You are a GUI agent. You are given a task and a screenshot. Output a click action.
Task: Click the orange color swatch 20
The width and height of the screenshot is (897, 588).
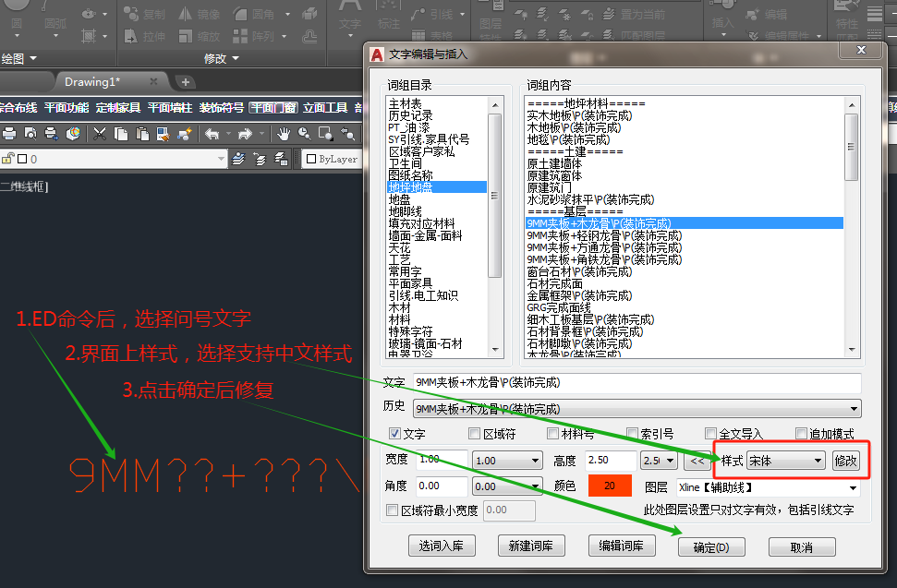[x=610, y=486]
